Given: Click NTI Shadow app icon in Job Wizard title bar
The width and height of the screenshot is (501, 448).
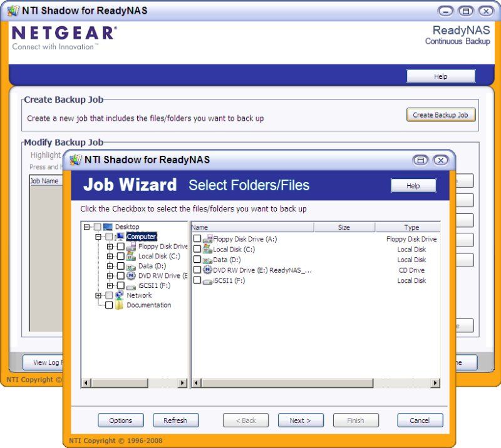Looking at the screenshot, I should point(76,160).
